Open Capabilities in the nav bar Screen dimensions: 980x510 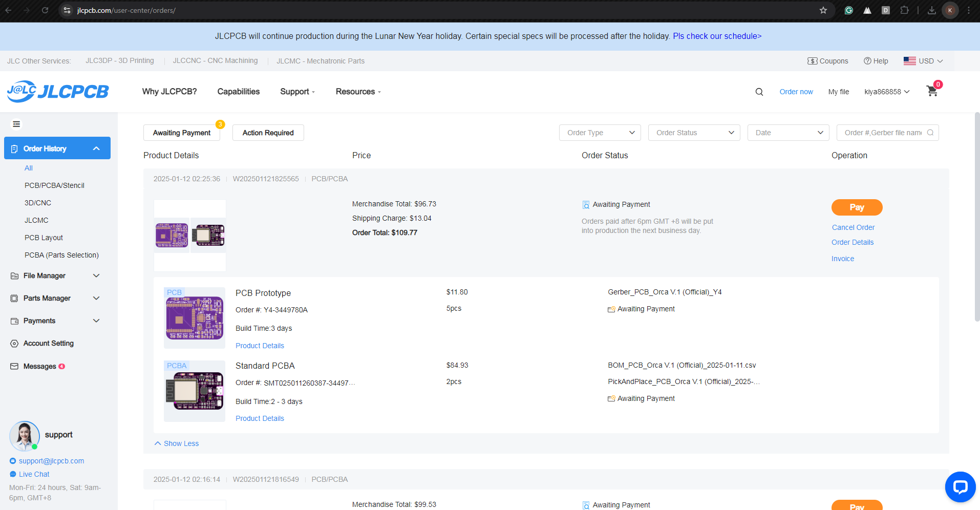(239, 92)
